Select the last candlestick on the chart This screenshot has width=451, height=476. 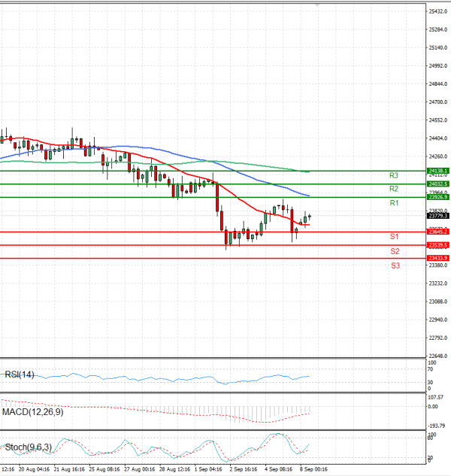[310, 217]
